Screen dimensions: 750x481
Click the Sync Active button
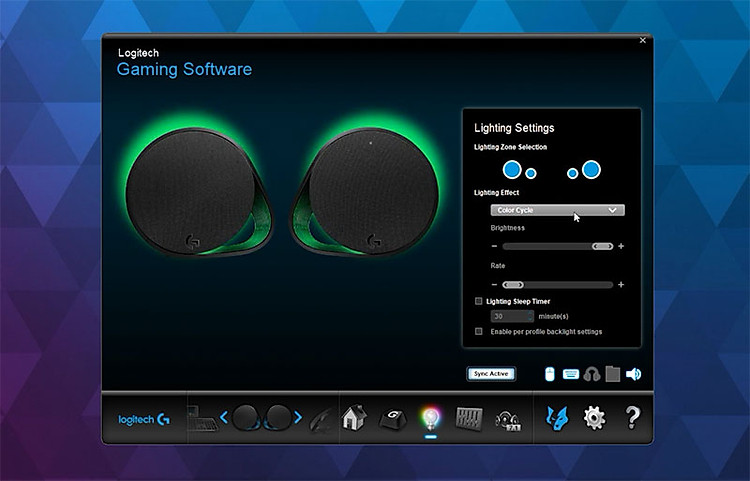point(491,373)
